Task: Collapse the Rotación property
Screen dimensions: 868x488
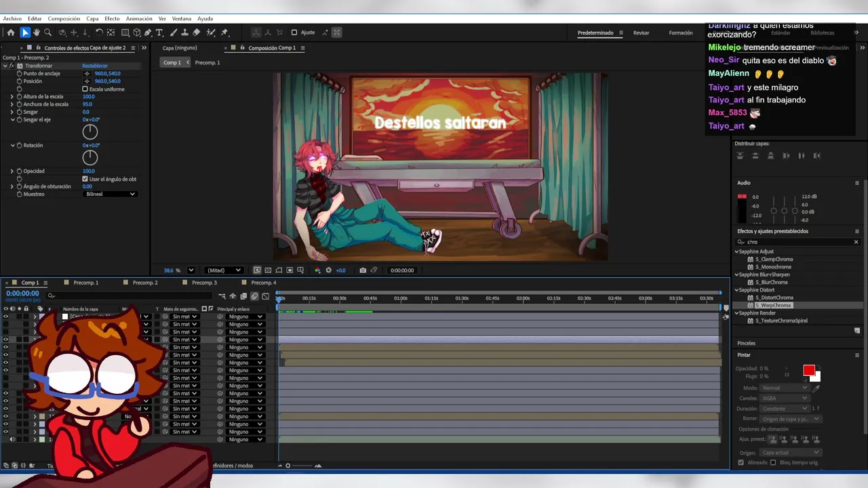Action: [12, 145]
